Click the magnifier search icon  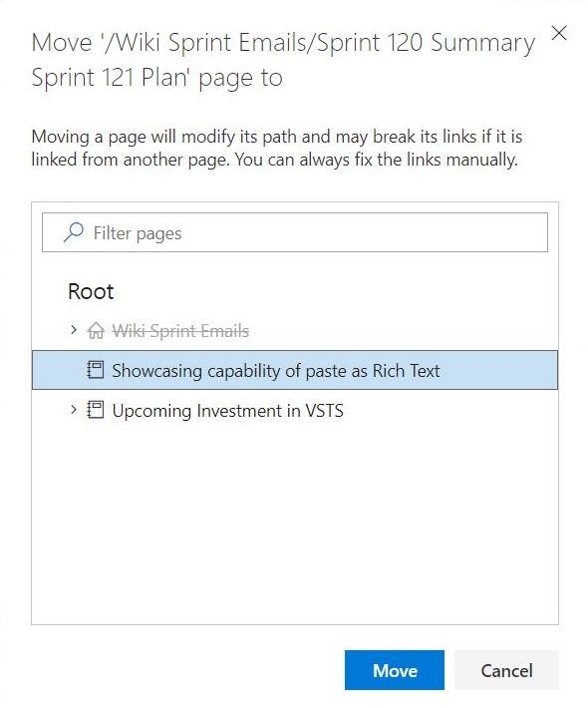tap(74, 232)
